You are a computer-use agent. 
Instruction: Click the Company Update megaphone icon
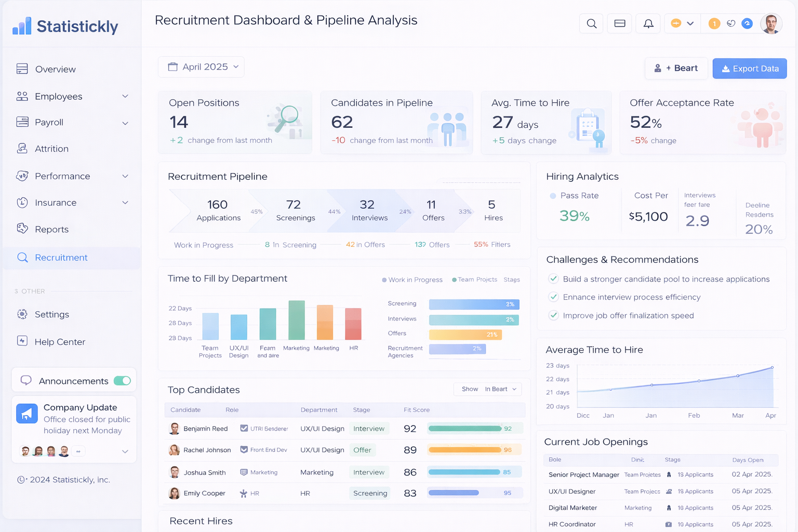[x=27, y=414]
